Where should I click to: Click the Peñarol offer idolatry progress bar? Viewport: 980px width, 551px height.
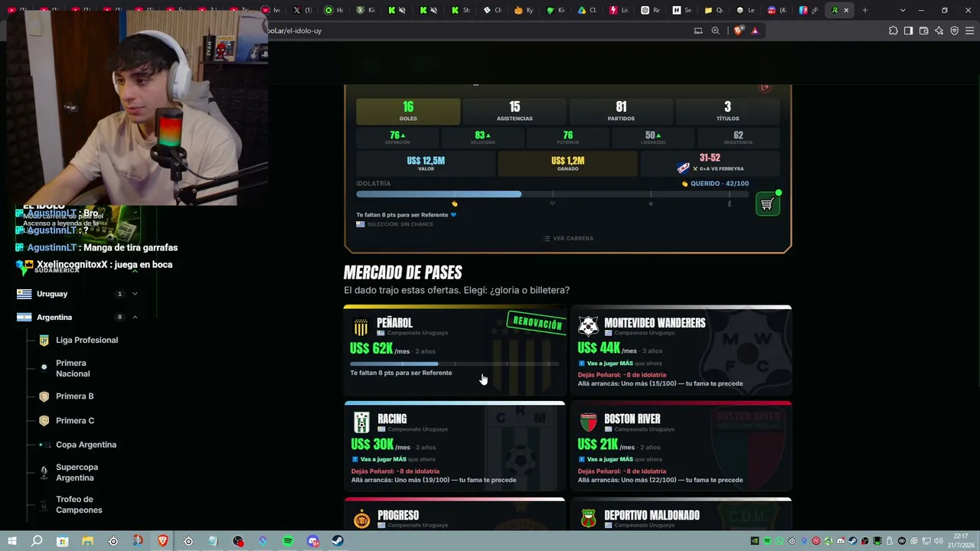(x=455, y=364)
